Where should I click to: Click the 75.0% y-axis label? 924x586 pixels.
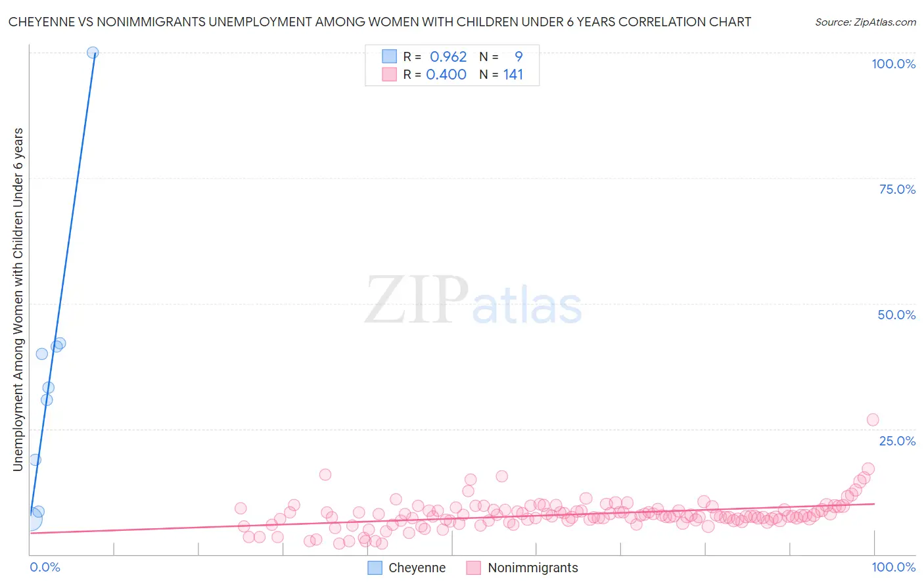pos(897,189)
